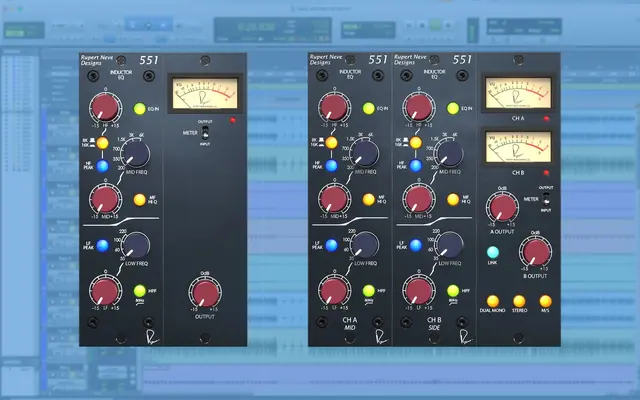Image resolution: width=640 pixels, height=400 pixels.
Task: Enable HF PEAK on CH A MID strip
Action: coord(331,166)
